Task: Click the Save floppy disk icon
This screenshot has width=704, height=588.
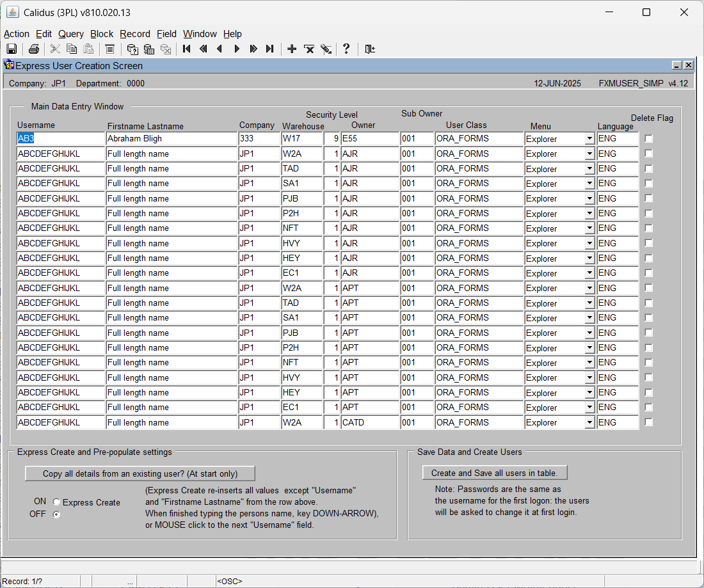Action: point(12,49)
